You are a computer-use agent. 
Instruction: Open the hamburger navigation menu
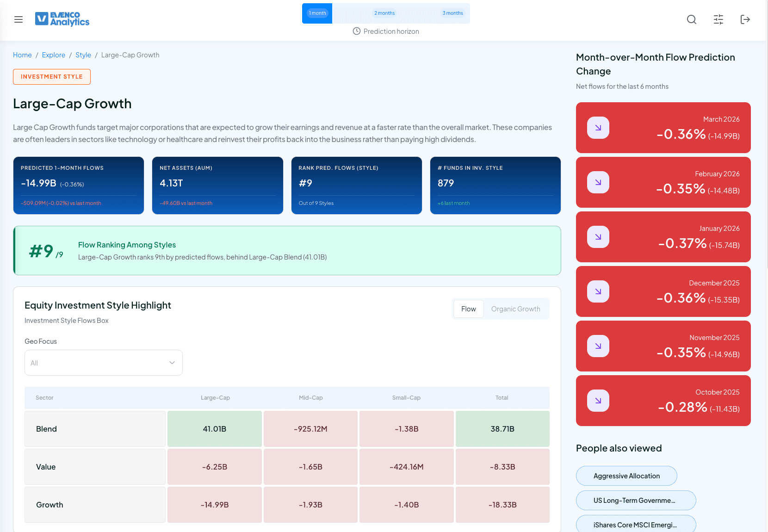(x=19, y=19)
